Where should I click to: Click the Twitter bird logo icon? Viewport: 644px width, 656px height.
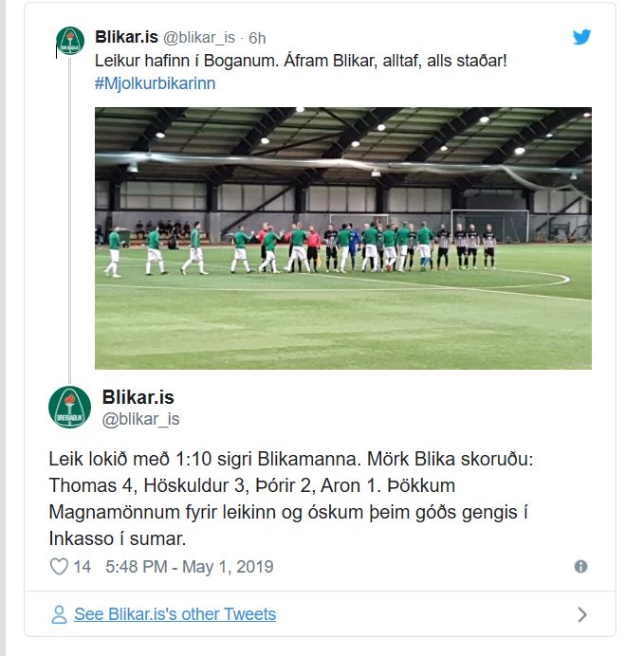click(581, 37)
